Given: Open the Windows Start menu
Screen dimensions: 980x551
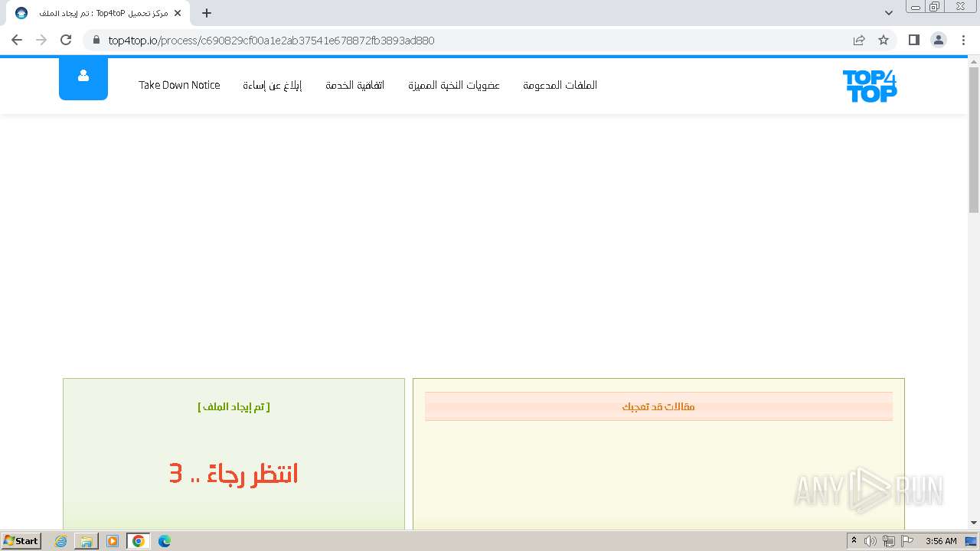Looking at the screenshot, I should 21,540.
